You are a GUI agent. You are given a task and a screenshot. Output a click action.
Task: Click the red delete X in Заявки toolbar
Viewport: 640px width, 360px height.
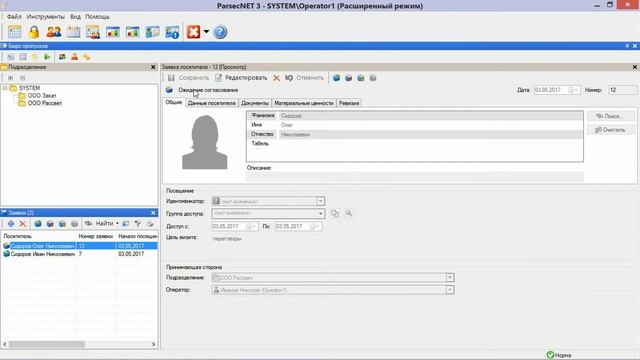click(x=23, y=224)
